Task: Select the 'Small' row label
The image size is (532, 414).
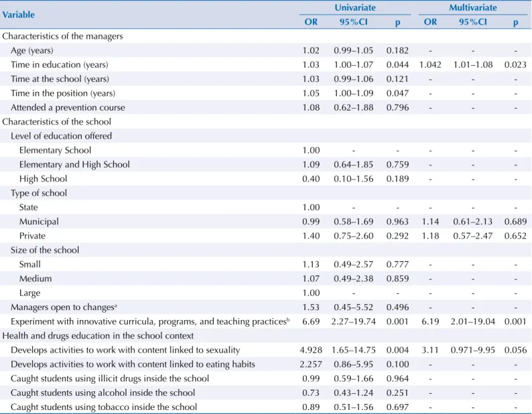Action: pos(30,265)
